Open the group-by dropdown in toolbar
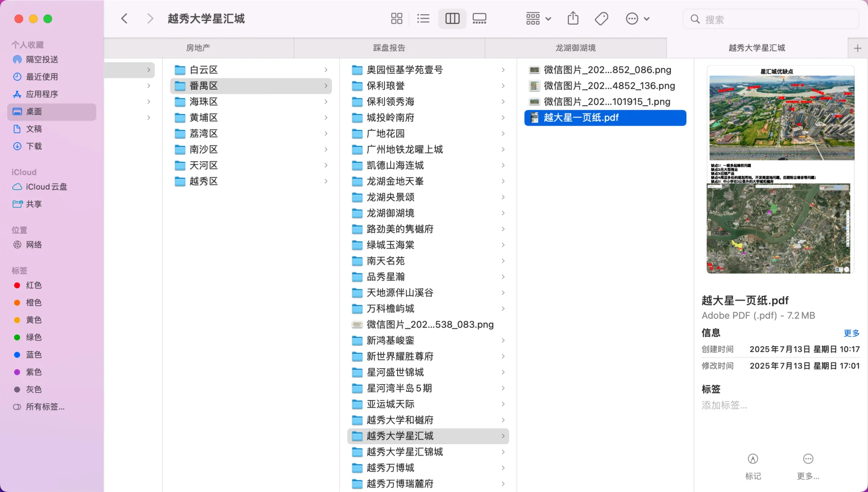The width and height of the screenshot is (868, 492). tap(538, 19)
